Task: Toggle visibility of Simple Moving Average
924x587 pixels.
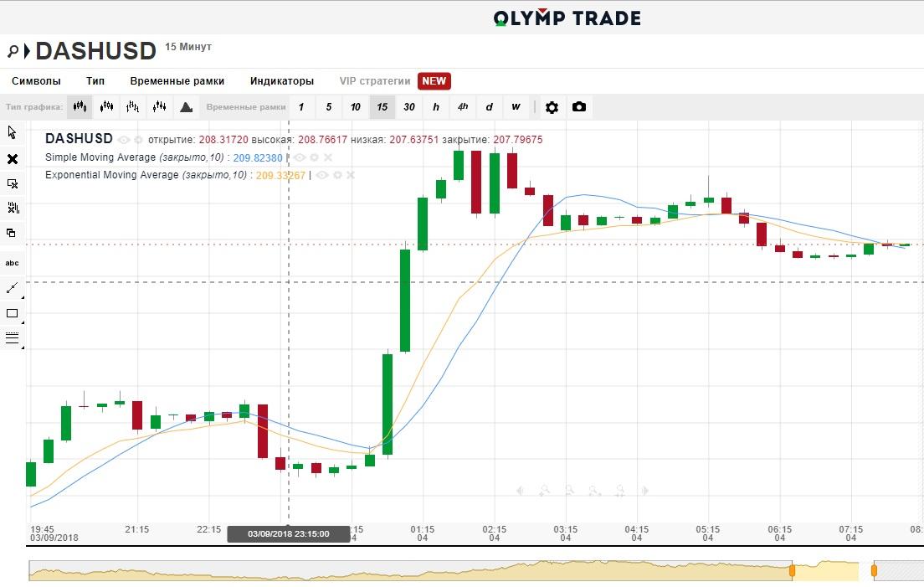Action: click(300, 157)
